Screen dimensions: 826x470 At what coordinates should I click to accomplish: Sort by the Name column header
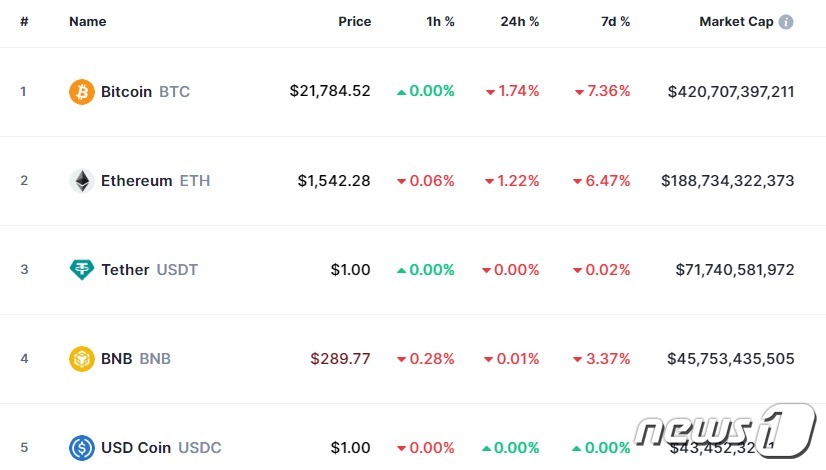(87, 22)
